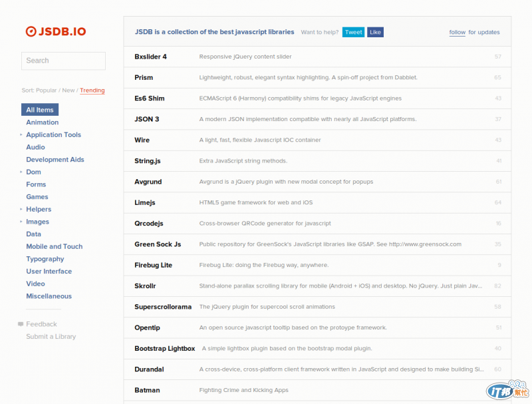Sort libraries by New
The width and height of the screenshot is (532, 404).
68,91
